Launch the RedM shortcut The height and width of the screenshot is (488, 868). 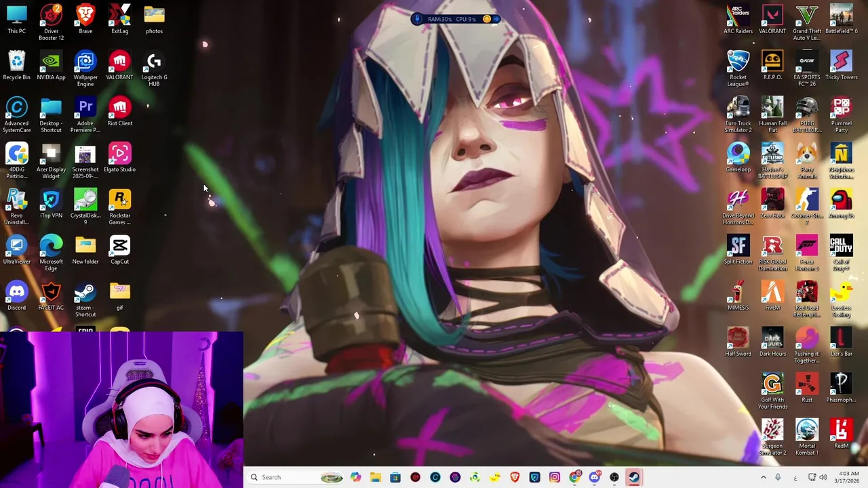point(841,434)
